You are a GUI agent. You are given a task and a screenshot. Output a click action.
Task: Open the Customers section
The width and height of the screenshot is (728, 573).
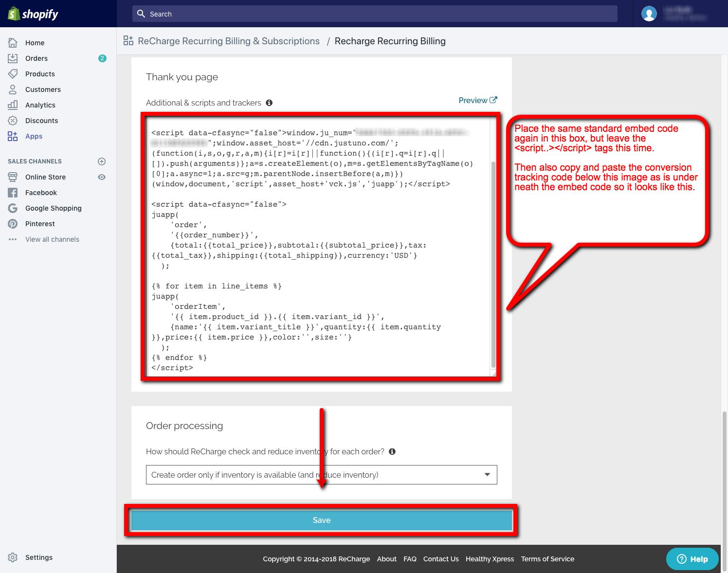click(x=43, y=90)
